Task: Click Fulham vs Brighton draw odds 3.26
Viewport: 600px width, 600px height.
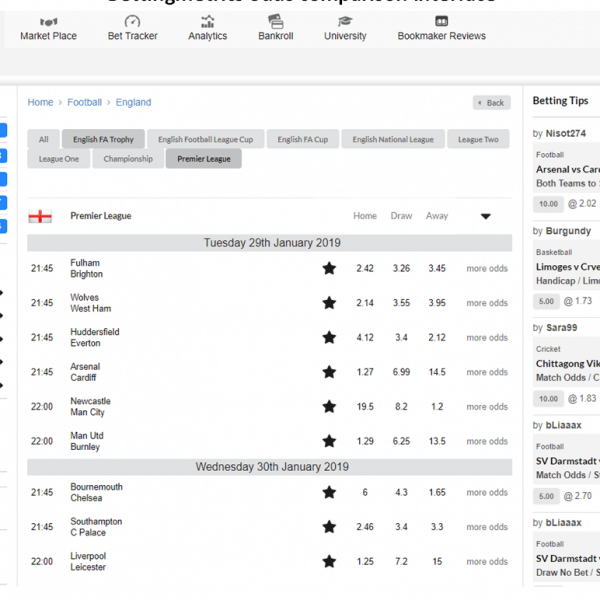Action: [401, 269]
